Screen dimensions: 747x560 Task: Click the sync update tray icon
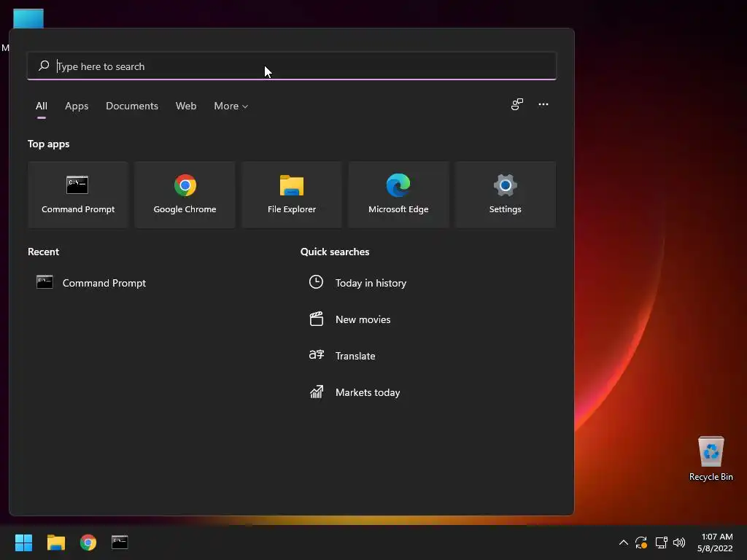(641, 542)
